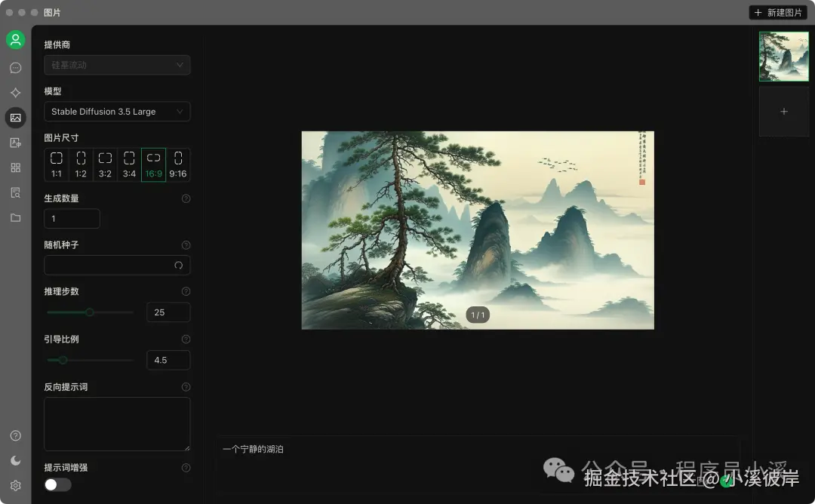Open the 模型 dropdown showing Stable Diffusion

click(x=117, y=112)
